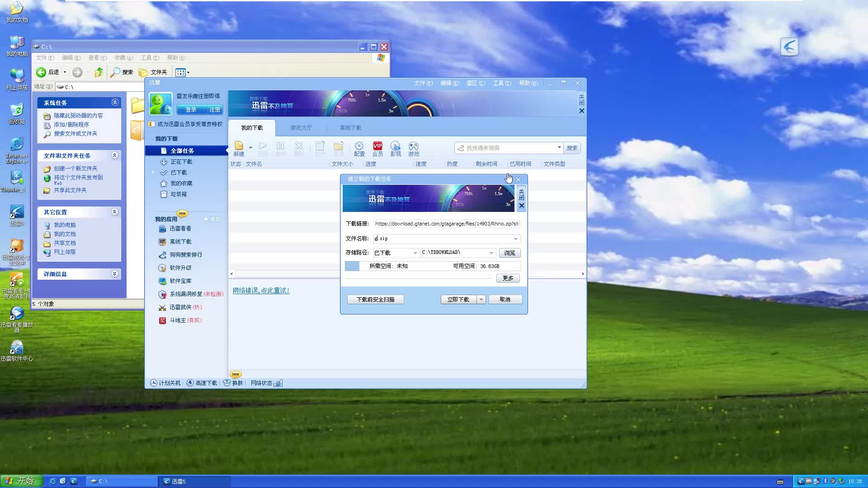The image size is (868, 488).
Task: Click the 下载链接 URL field
Action: (447, 224)
